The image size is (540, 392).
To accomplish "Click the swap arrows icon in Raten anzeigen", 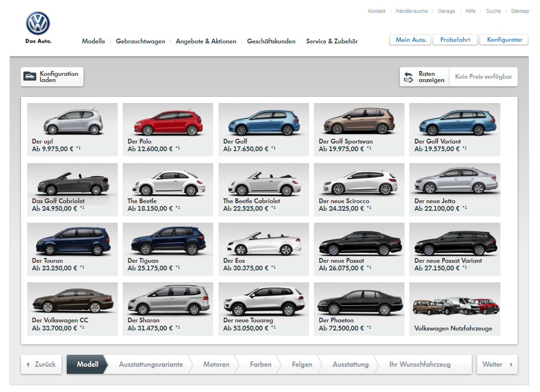I will [408, 77].
